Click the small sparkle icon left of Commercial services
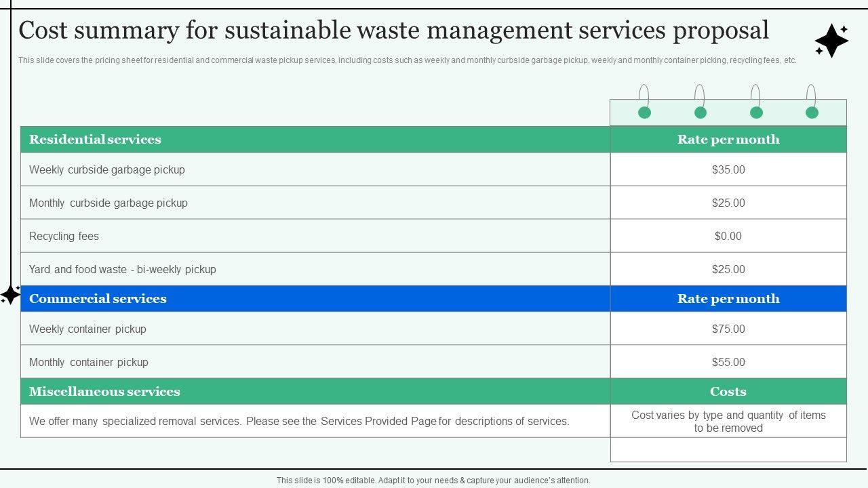868x488 pixels. (x=10, y=295)
